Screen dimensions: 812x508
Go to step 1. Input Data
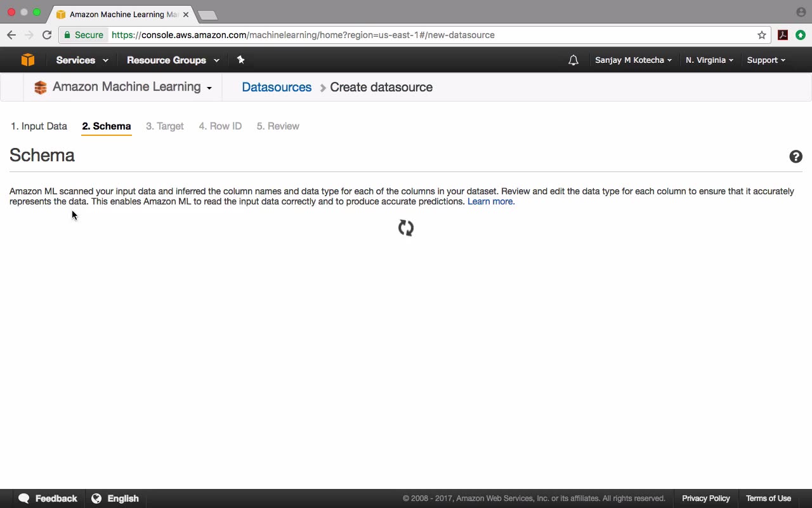[x=39, y=126]
